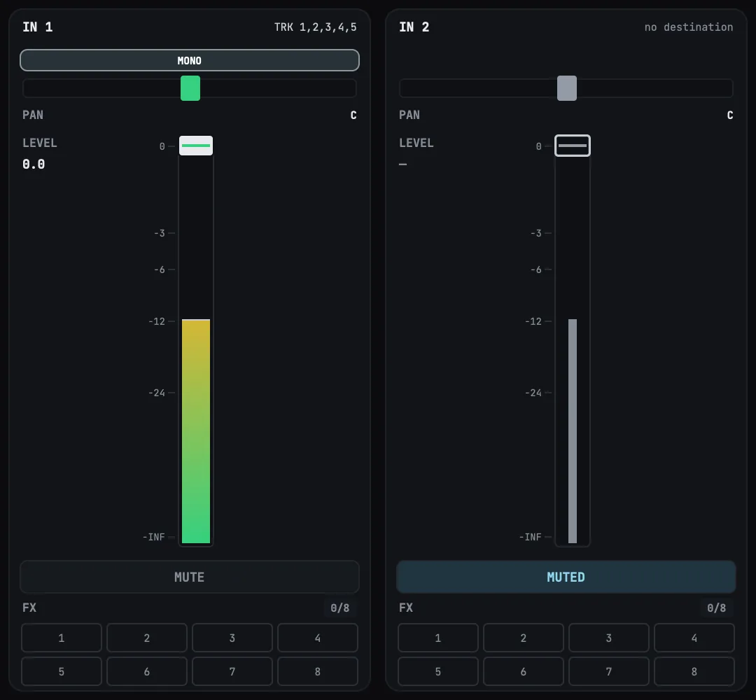Select FX slot 3 on IN 2
The image size is (756, 700).
pyautogui.click(x=608, y=638)
